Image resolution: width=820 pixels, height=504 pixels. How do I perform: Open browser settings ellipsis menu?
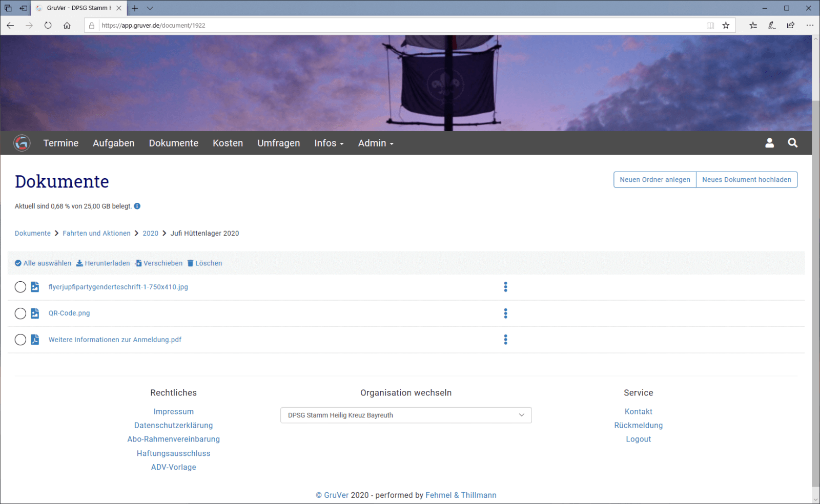click(x=810, y=25)
